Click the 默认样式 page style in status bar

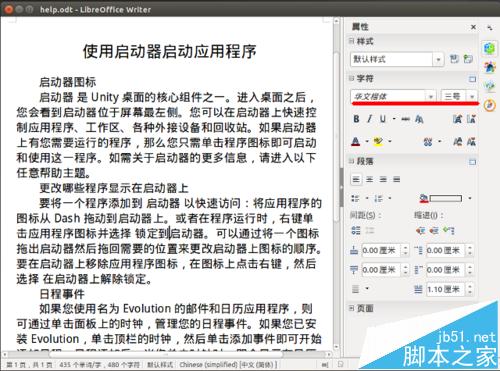(x=160, y=365)
